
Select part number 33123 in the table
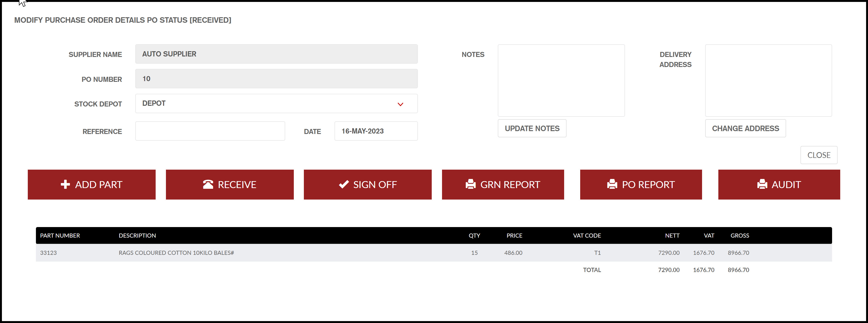click(48, 253)
